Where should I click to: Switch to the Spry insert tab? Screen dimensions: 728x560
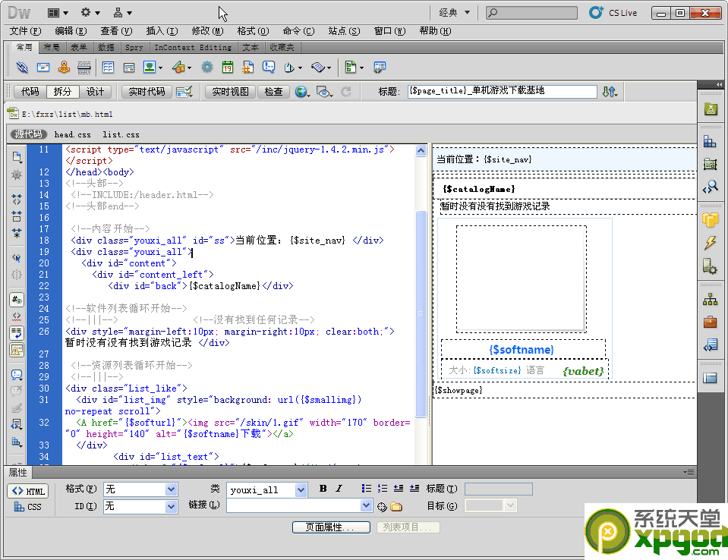(134, 46)
